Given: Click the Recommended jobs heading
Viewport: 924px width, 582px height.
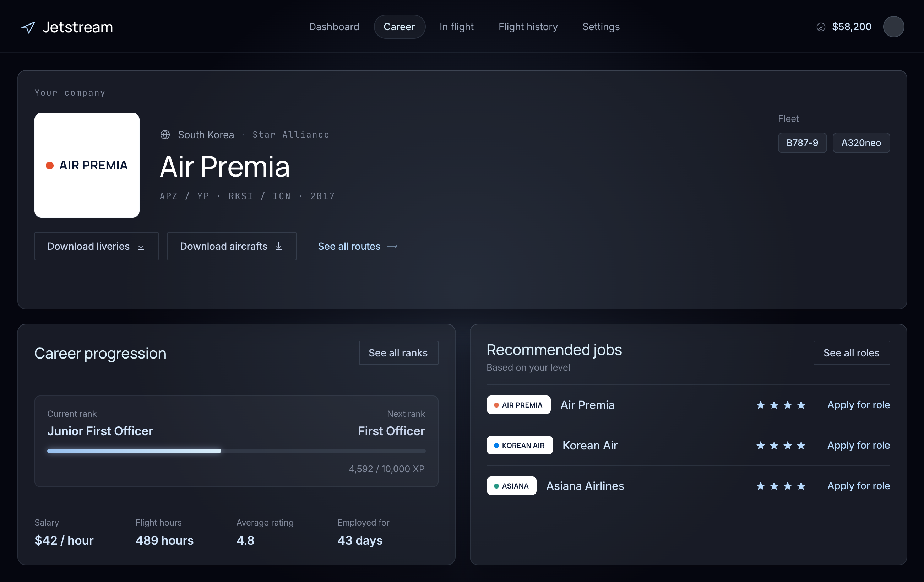Looking at the screenshot, I should (x=554, y=350).
